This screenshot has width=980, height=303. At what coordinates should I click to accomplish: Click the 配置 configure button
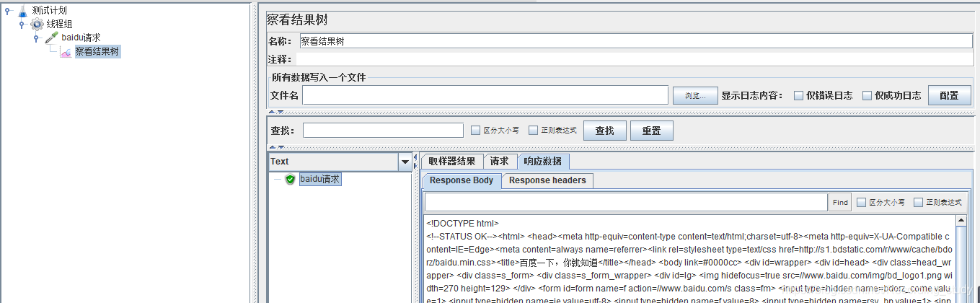coord(949,95)
